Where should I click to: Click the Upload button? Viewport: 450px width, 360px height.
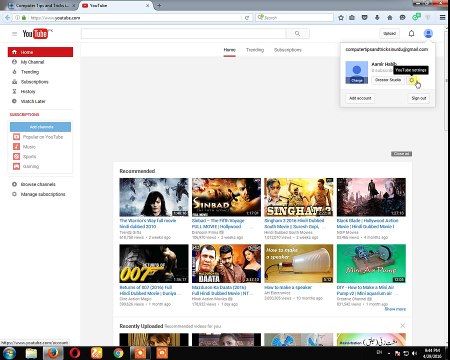[x=389, y=34]
